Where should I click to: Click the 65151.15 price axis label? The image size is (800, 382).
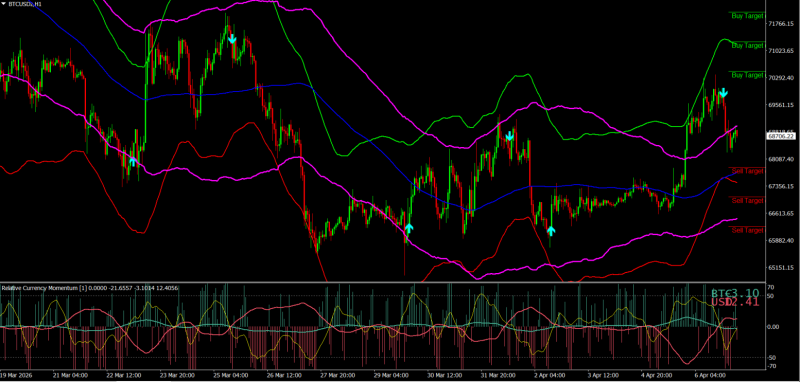click(x=782, y=267)
